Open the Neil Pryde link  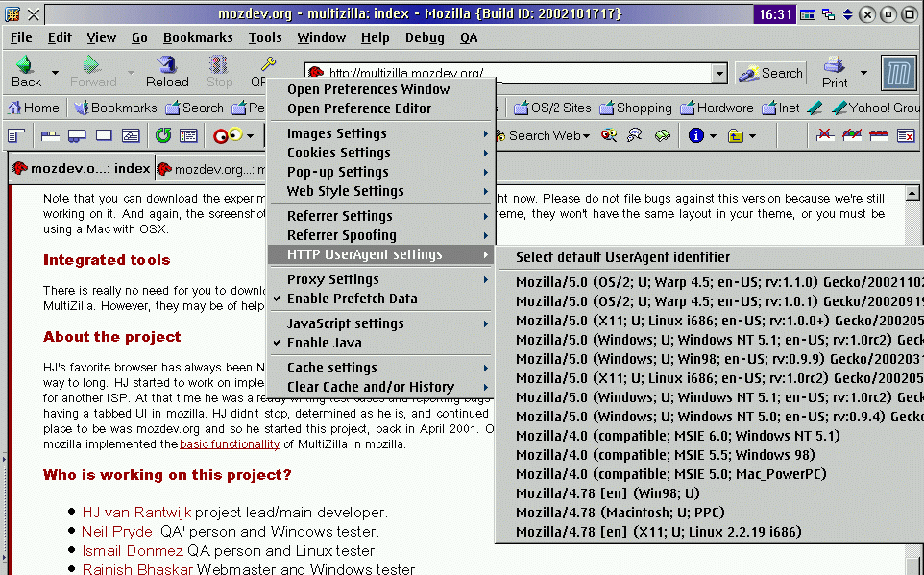pos(116,532)
